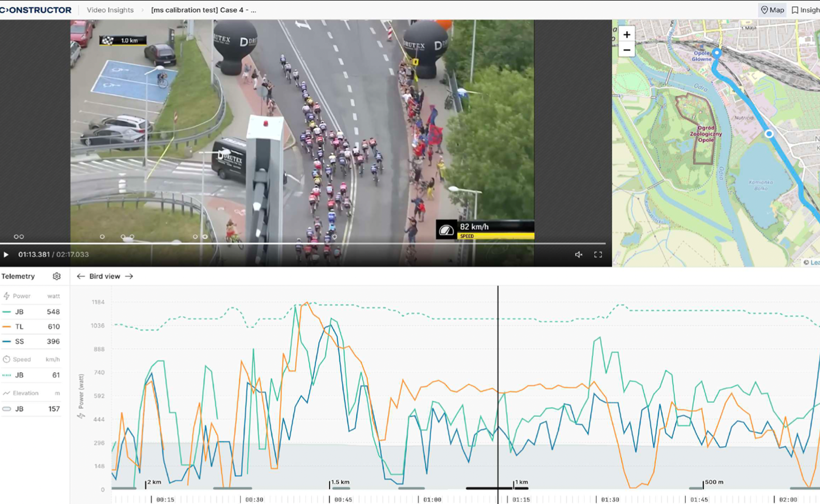The height and width of the screenshot is (504, 820).
Task: Select the Video Insights menu item
Action: coord(110,10)
